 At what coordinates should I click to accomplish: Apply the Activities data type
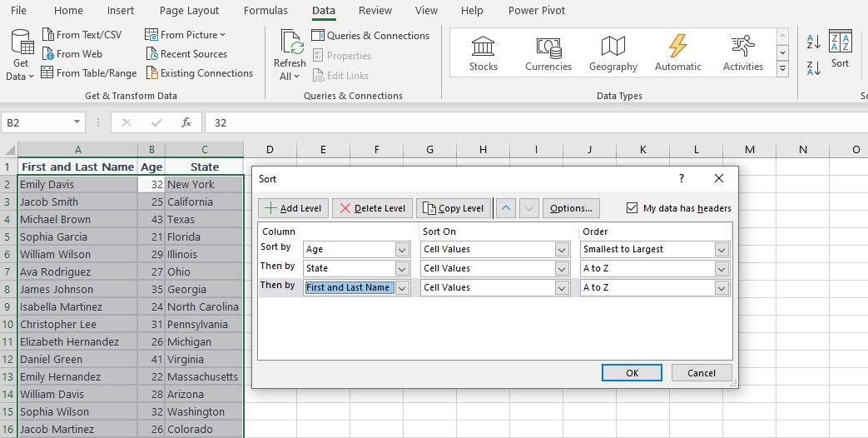(x=743, y=54)
